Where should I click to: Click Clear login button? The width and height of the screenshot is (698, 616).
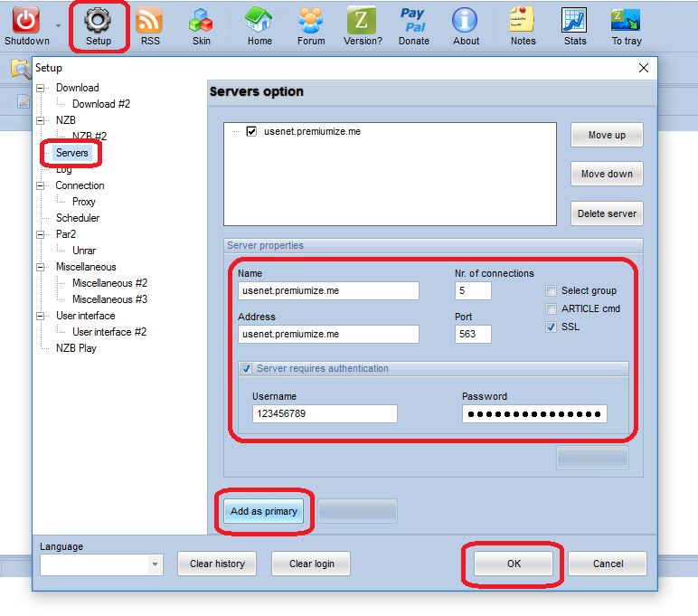(311, 564)
